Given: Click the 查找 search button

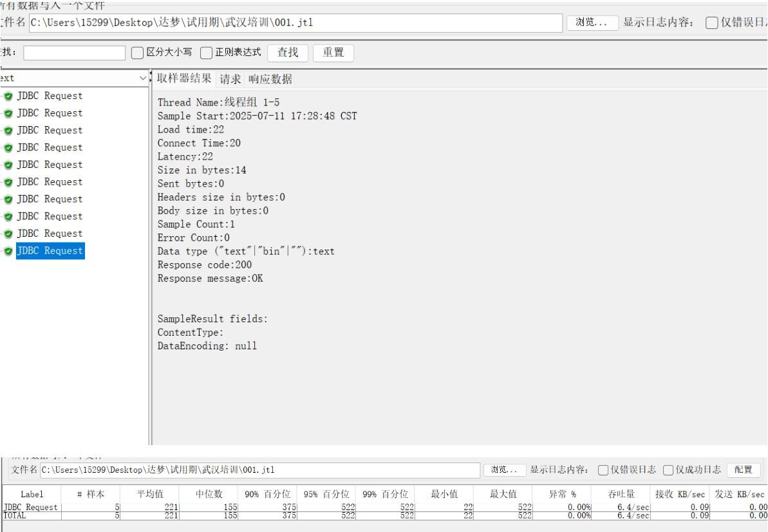Looking at the screenshot, I should point(288,52).
